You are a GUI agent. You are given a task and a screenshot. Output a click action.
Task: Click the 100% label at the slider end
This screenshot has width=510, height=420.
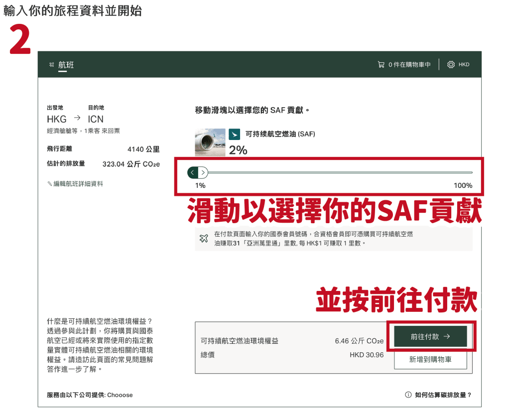coord(463,185)
